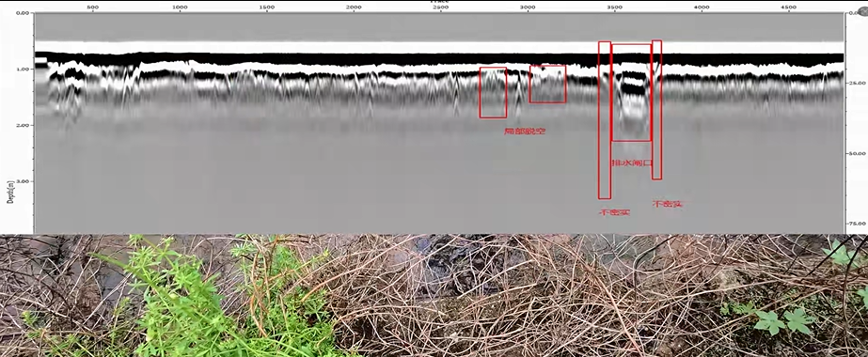Click the 0.00 tick on the Depth(m) axis
Viewport: 868px width, 357px height.
[x=23, y=13]
